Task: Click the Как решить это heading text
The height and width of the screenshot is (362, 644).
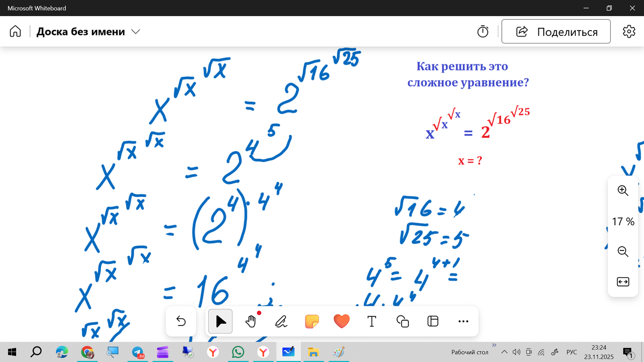Action: 462,67
